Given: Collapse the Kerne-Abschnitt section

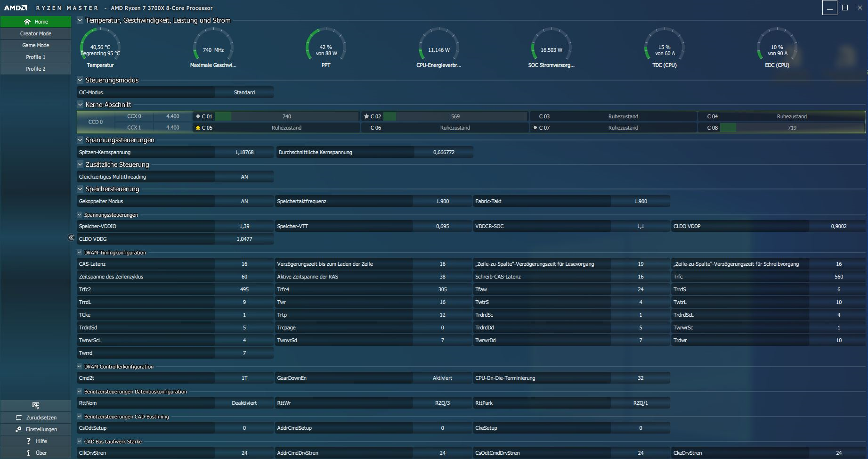Looking at the screenshot, I should point(80,105).
